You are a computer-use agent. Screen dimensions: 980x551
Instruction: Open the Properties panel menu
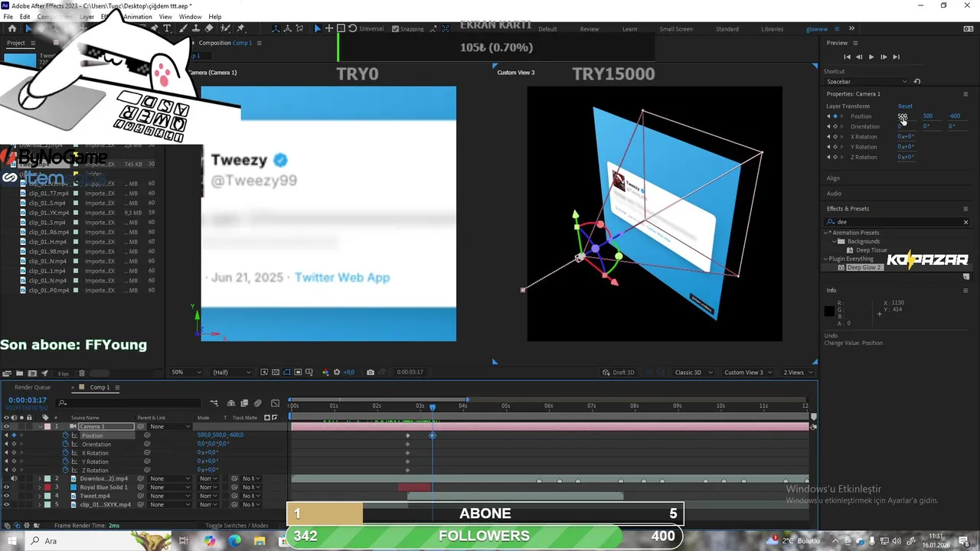click(x=965, y=94)
